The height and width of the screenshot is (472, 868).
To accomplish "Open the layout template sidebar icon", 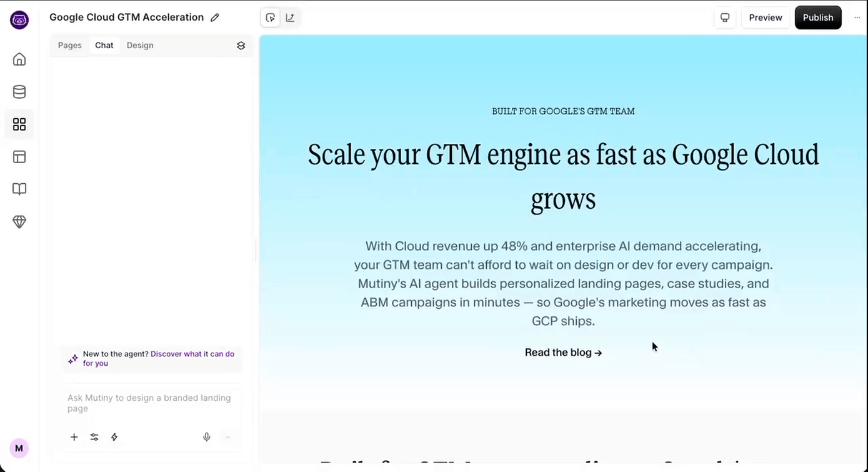I will (x=19, y=157).
